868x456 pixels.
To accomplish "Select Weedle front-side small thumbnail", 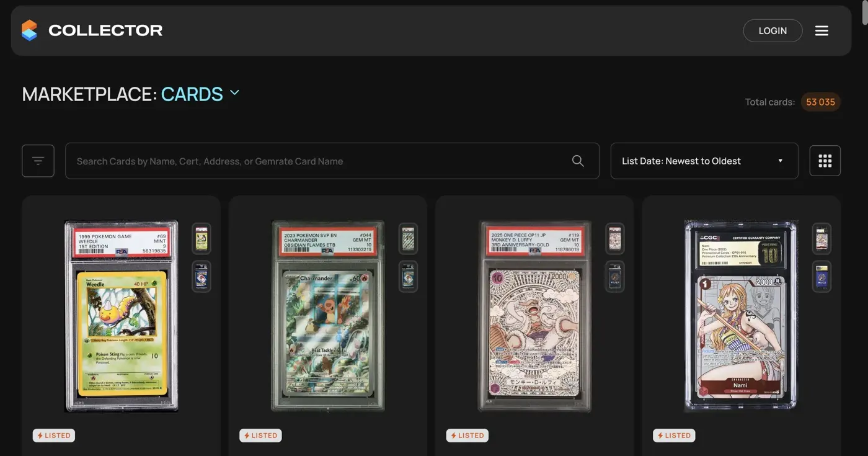I will 201,239.
